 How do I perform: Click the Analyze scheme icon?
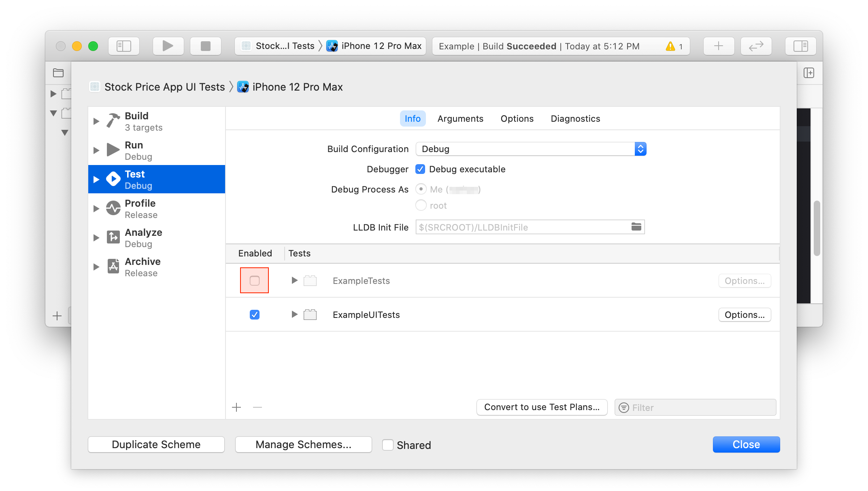pos(114,234)
